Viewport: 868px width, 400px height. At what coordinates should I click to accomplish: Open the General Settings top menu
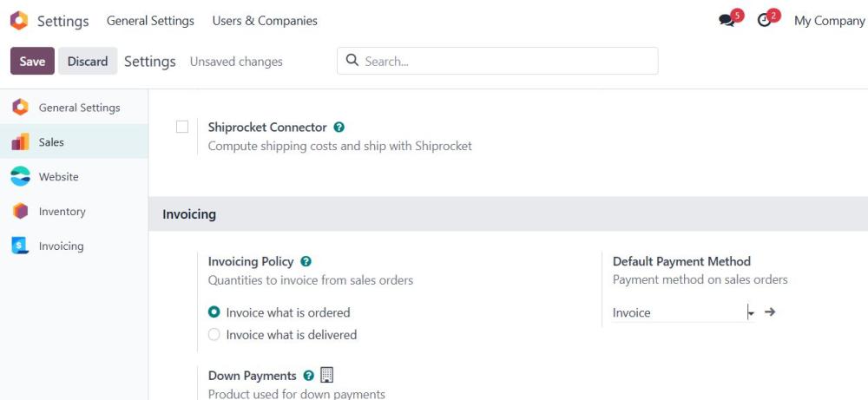tap(150, 21)
